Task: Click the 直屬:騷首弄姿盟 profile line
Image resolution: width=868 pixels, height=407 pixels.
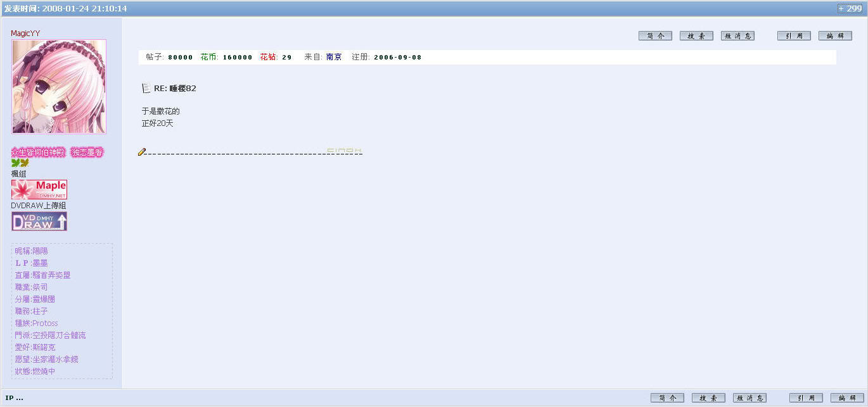Action: coord(42,275)
